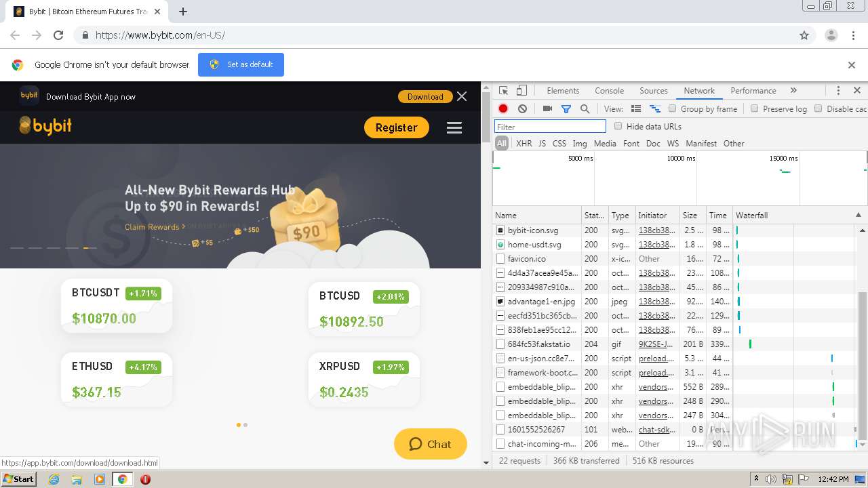
Task: Sort requests by Name column header
Action: (x=537, y=215)
